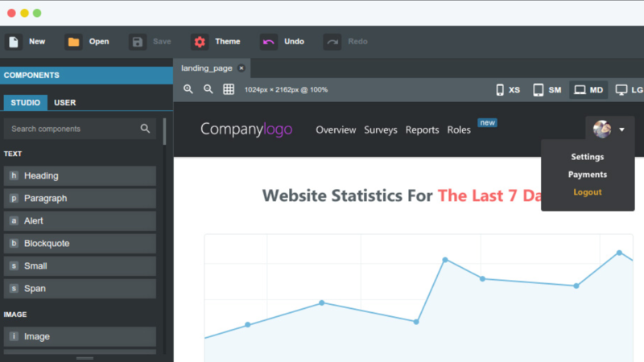Image resolution: width=644 pixels, height=362 pixels.
Task: Switch preview to XS phone size
Action: coord(508,90)
